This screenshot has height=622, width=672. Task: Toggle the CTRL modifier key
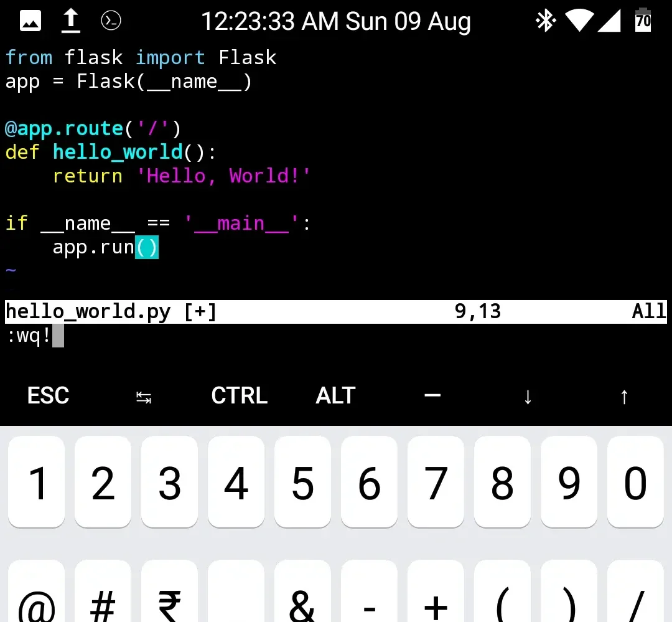(240, 395)
